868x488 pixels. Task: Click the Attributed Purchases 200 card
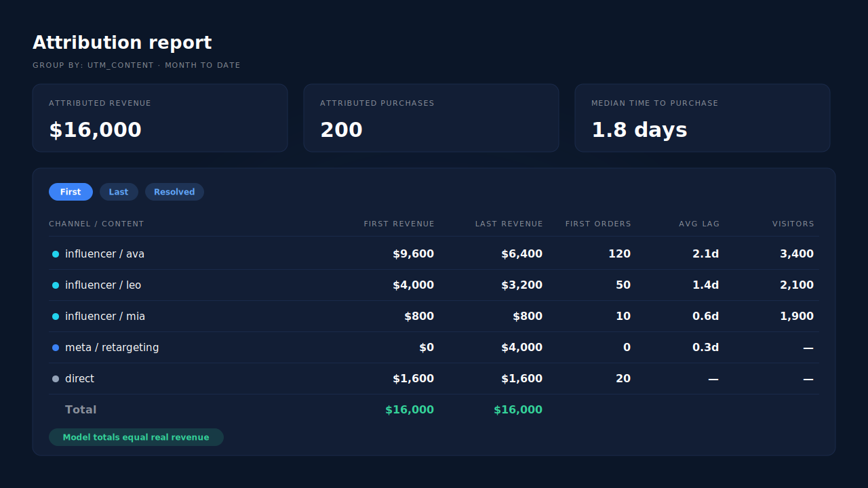[x=431, y=118]
